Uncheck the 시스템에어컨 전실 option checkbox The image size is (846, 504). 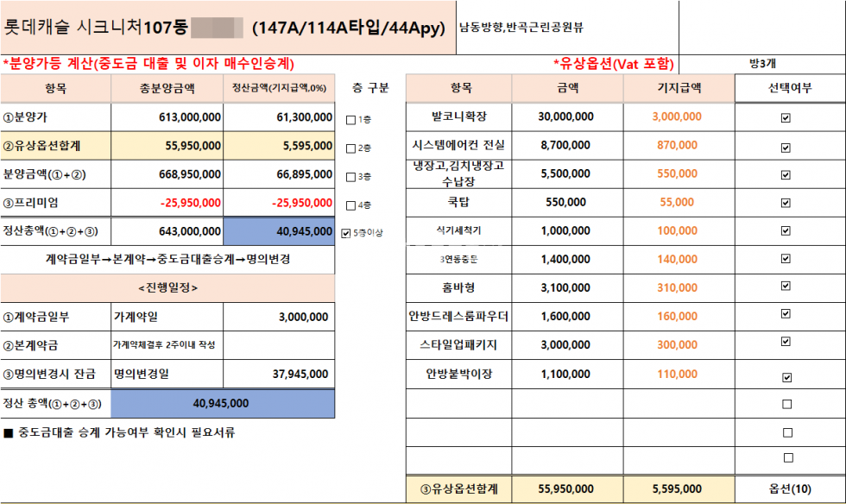point(786,148)
